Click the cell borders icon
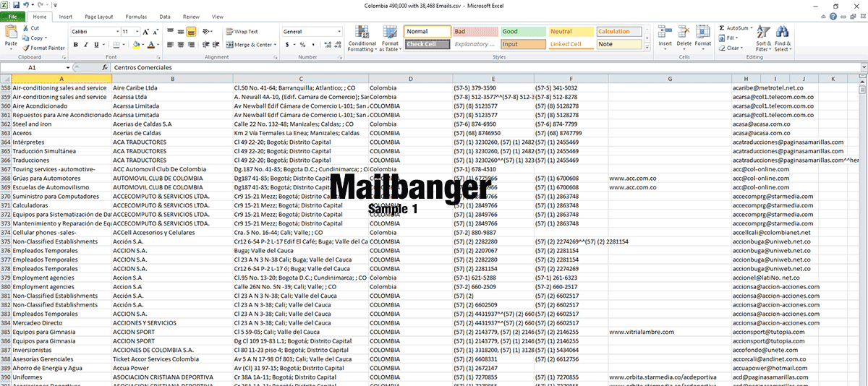 (x=115, y=45)
